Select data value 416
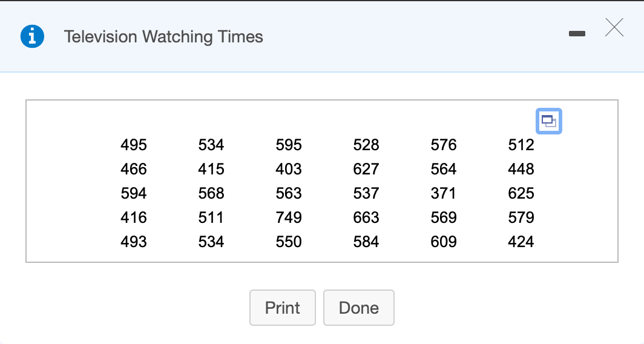 [134, 217]
